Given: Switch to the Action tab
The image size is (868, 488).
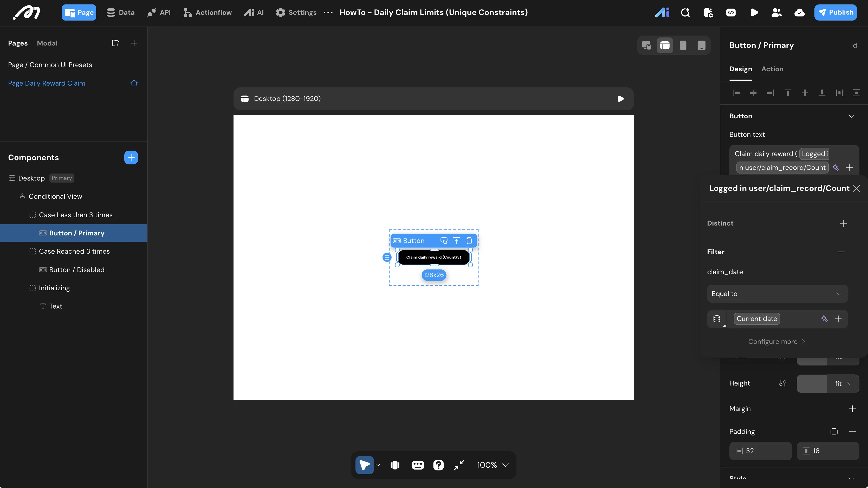Looking at the screenshot, I should click(x=772, y=69).
